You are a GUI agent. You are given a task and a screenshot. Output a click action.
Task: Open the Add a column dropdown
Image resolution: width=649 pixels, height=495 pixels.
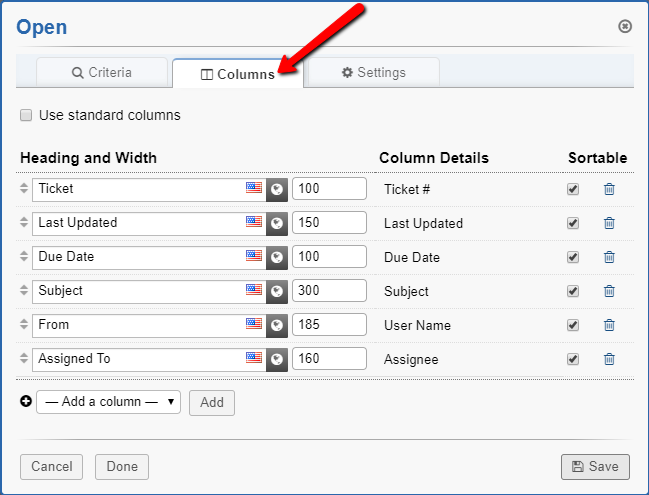pyautogui.click(x=108, y=402)
